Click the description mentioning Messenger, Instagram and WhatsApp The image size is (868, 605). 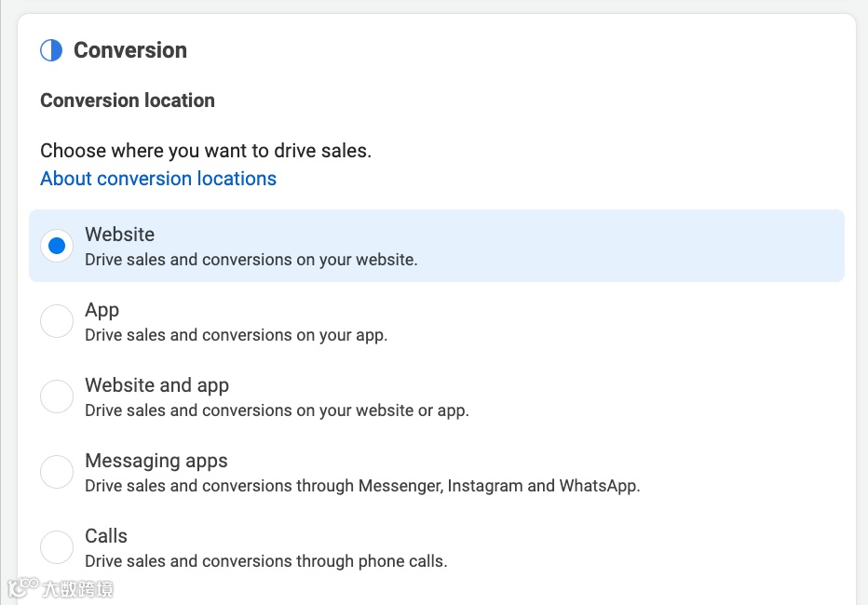pyautogui.click(x=362, y=486)
